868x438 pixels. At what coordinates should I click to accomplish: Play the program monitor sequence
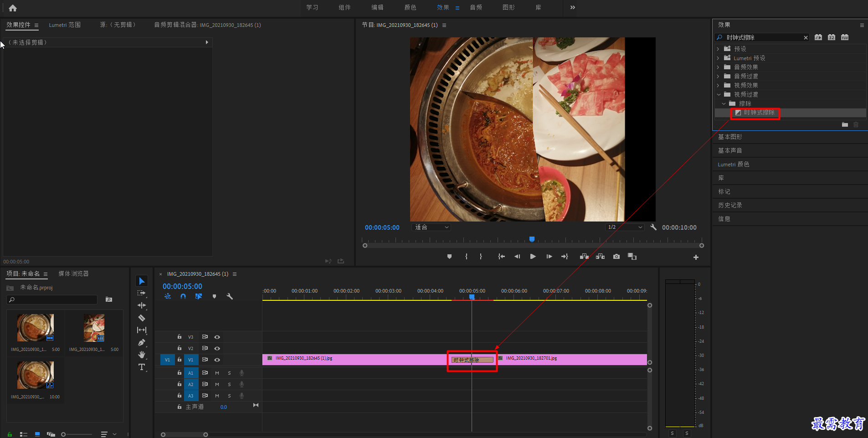click(533, 257)
